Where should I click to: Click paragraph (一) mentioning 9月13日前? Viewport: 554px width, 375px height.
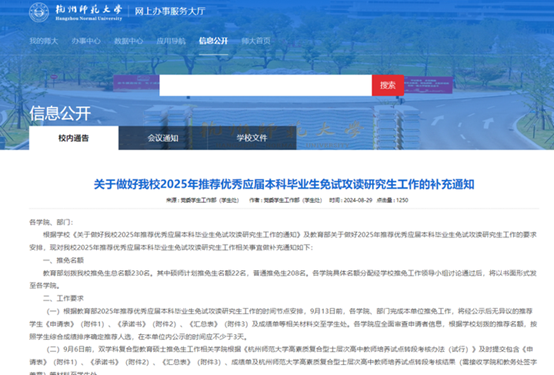283,324
